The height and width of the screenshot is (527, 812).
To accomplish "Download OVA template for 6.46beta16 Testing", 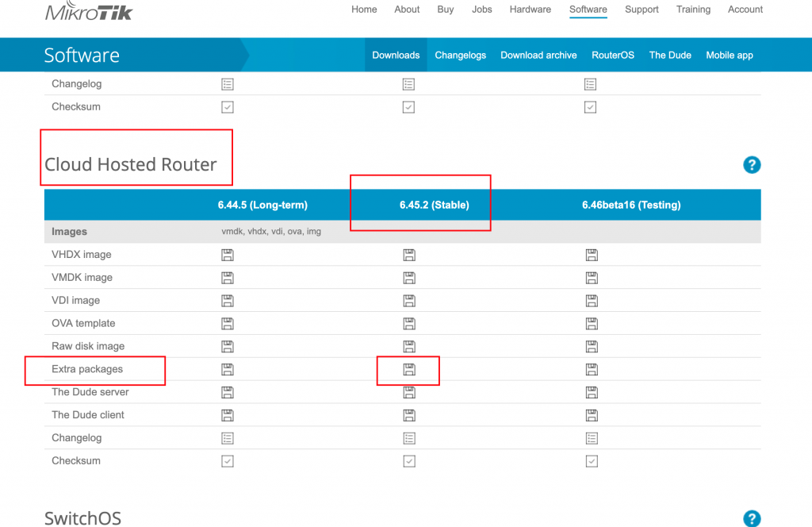I will point(592,323).
